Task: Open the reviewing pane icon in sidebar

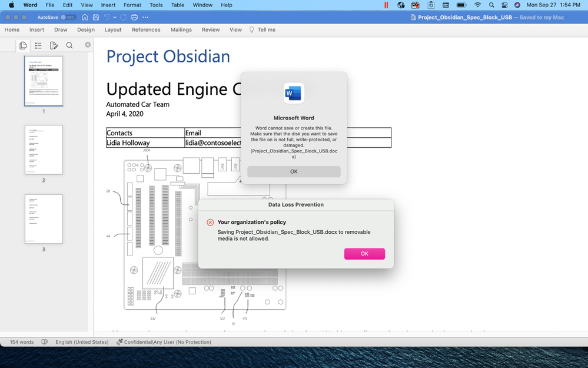Action: (x=54, y=45)
